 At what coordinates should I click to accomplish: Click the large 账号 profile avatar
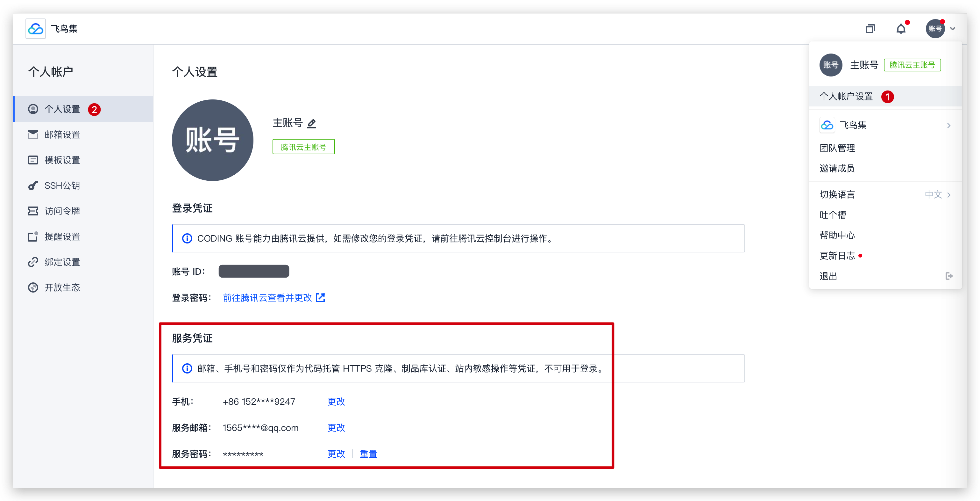pyautogui.click(x=212, y=140)
